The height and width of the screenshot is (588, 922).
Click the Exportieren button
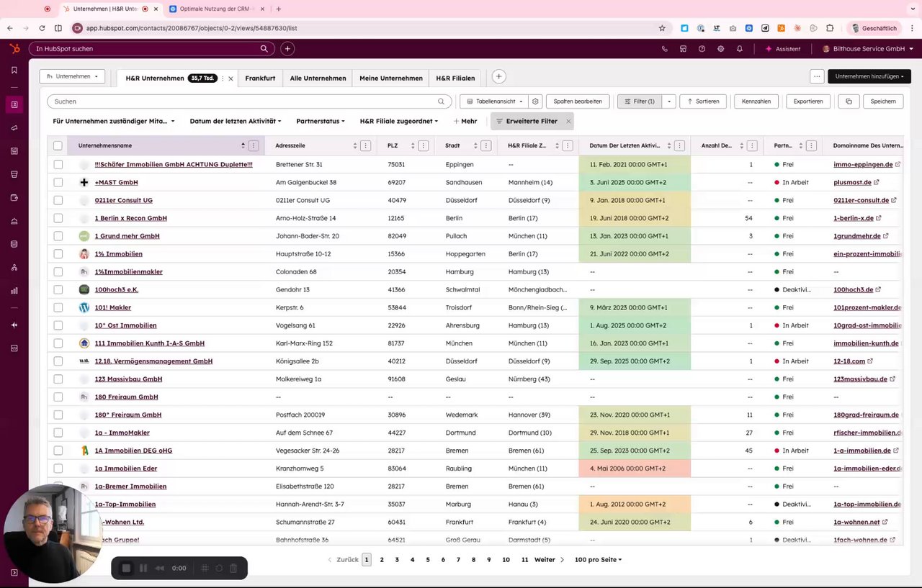tap(808, 101)
